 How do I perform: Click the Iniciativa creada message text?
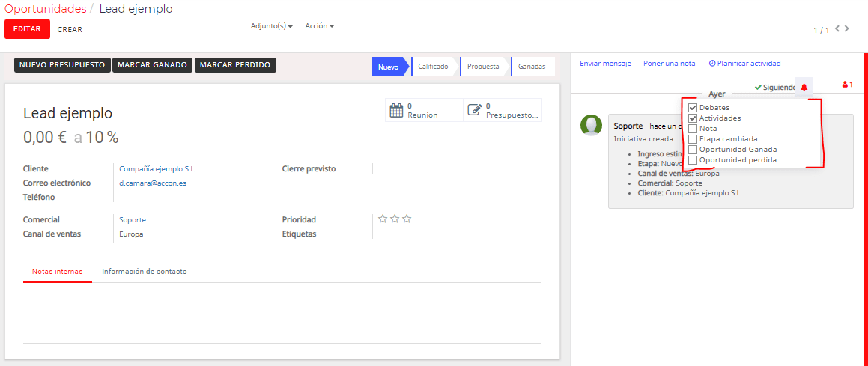point(643,138)
